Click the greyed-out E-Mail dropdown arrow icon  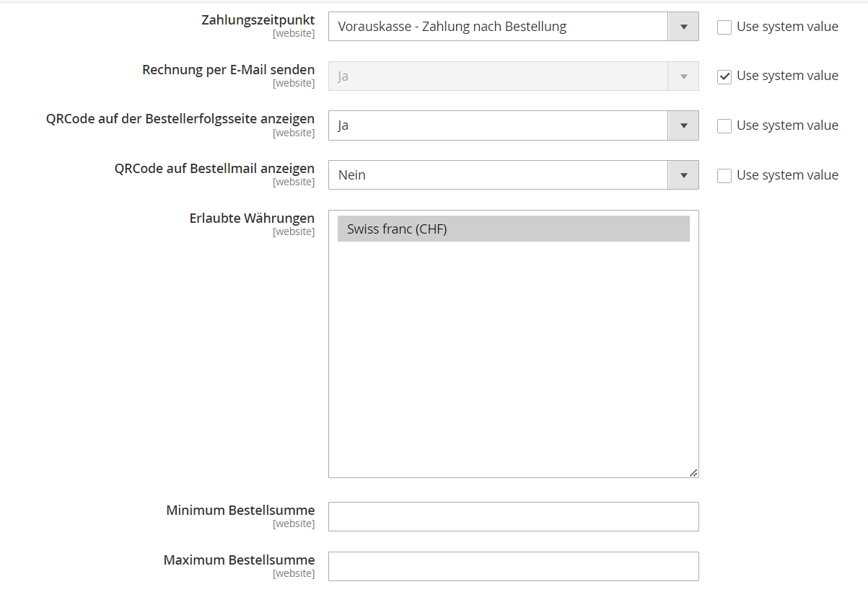683,76
